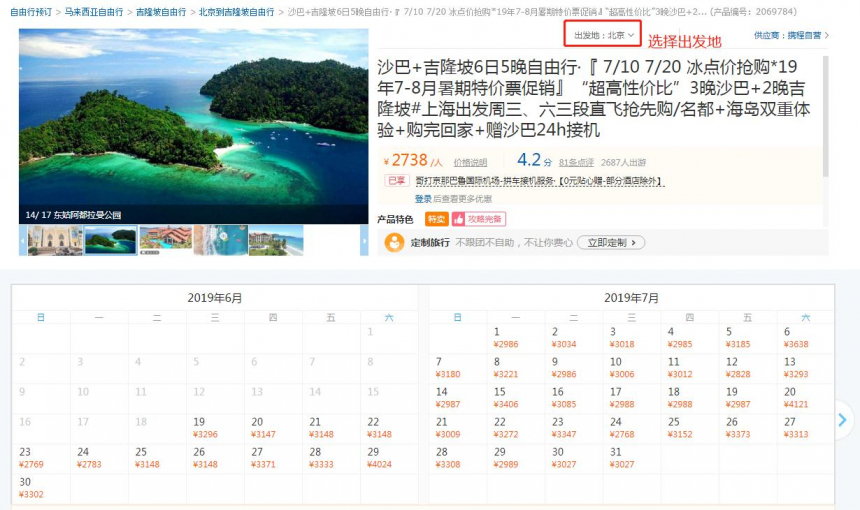Open the 价格说明 price explanation link
860x510 pixels.
(x=470, y=162)
